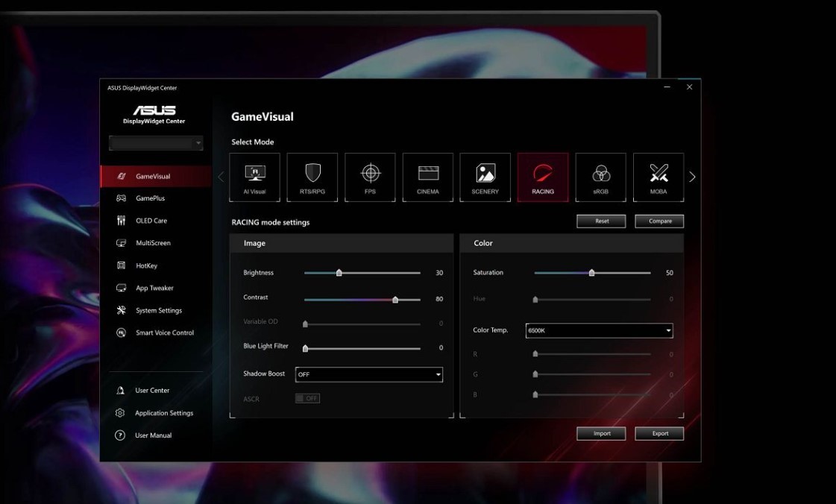The image size is (836, 504).
Task: Click the Saturation value 50
Action: point(670,273)
